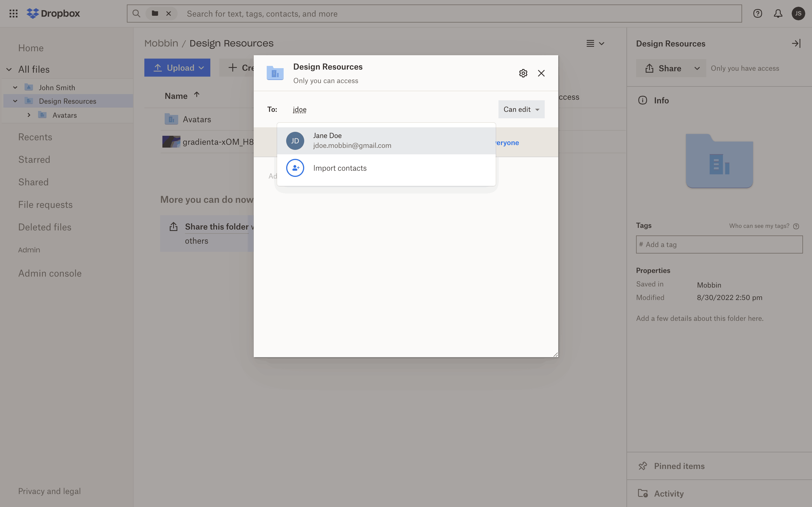Close the Design Resources share dialog
Image resolution: width=812 pixels, height=507 pixels.
tap(541, 73)
